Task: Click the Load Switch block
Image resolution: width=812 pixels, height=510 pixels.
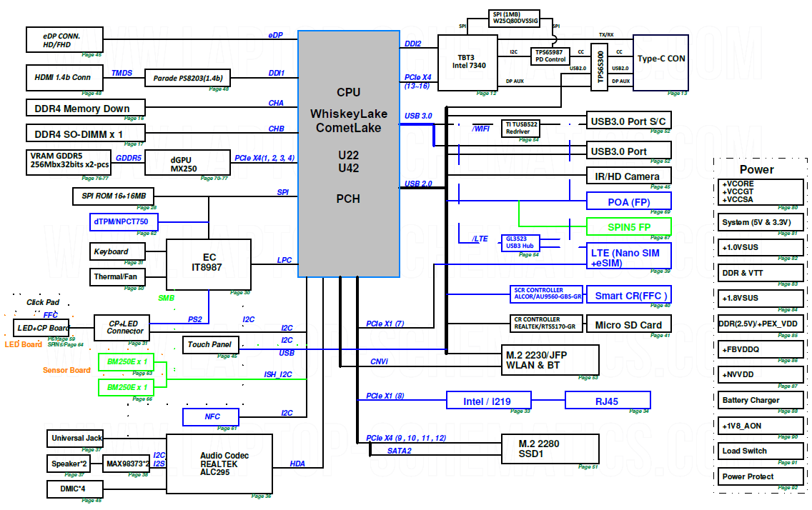Action: (761, 451)
